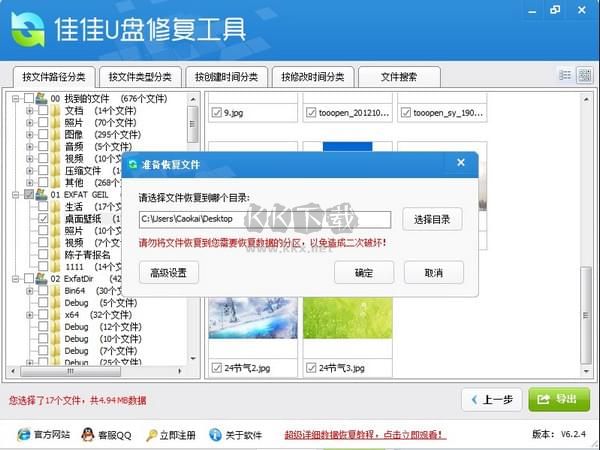The image size is (600, 450).
Task: Collapse the 02 ExfatDir tree node
Action: (x=15, y=279)
